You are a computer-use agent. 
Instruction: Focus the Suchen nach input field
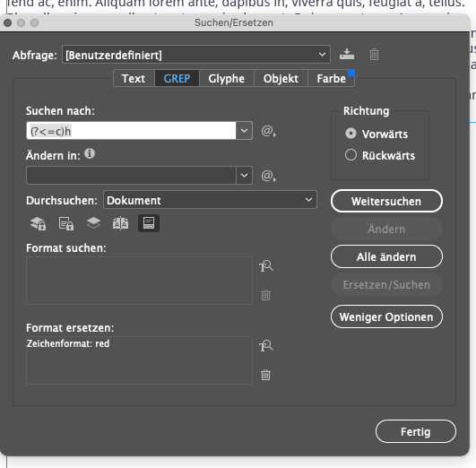131,131
